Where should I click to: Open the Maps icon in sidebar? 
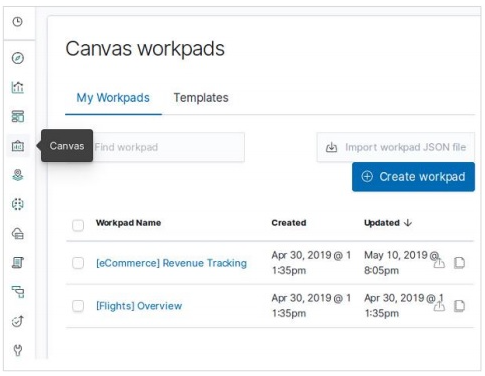18,175
